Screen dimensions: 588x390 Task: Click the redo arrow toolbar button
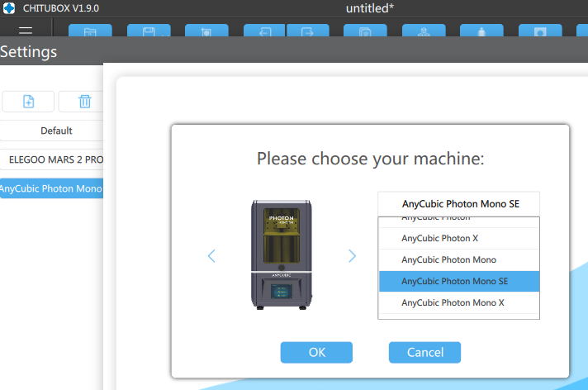(308, 31)
